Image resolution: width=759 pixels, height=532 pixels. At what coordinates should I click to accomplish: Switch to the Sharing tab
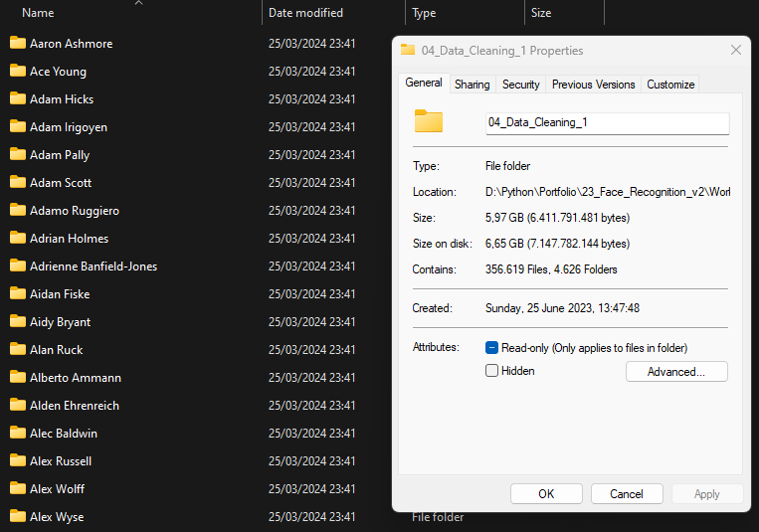(x=472, y=85)
